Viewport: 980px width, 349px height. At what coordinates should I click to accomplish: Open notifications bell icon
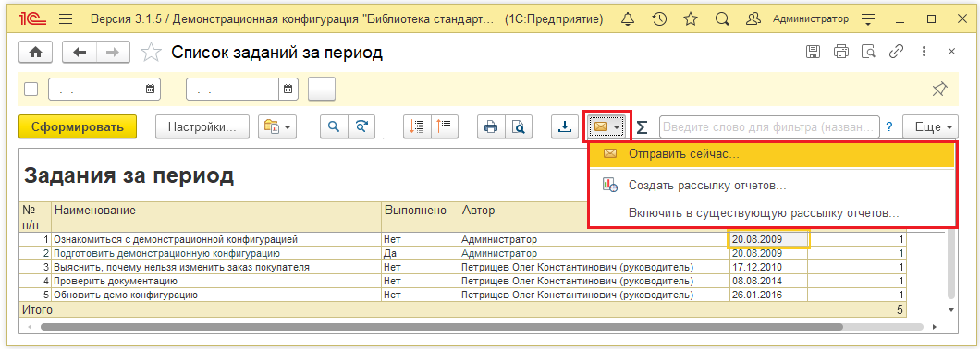click(627, 19)
